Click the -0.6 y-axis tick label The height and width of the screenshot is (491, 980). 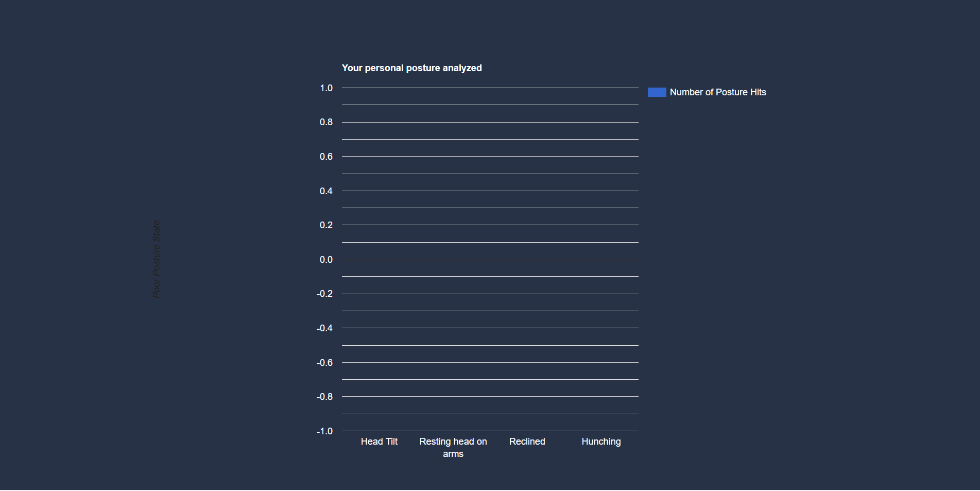(x=324, y=363)
